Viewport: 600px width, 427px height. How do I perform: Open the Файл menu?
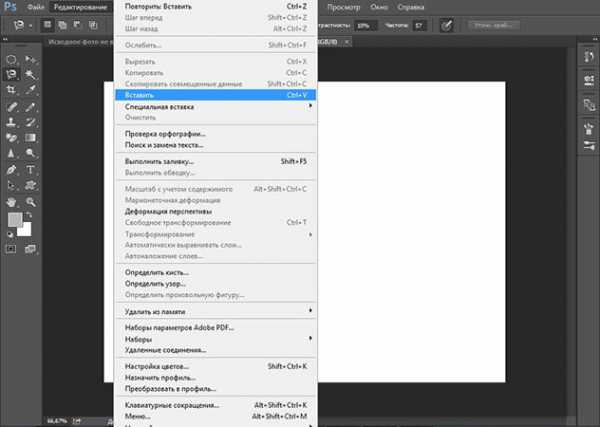(36, 7)
